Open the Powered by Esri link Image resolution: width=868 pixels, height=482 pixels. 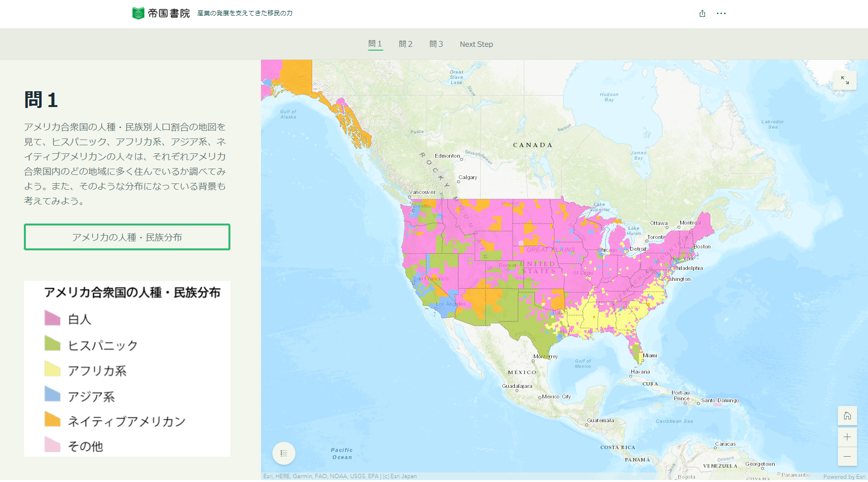[x=844, y=476]
